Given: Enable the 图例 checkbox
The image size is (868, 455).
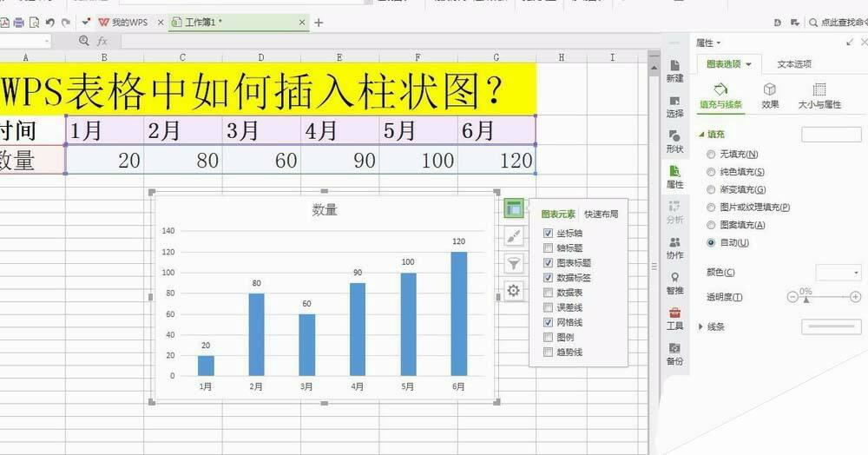Looking at the screenshot, I should tap(548, 337).
